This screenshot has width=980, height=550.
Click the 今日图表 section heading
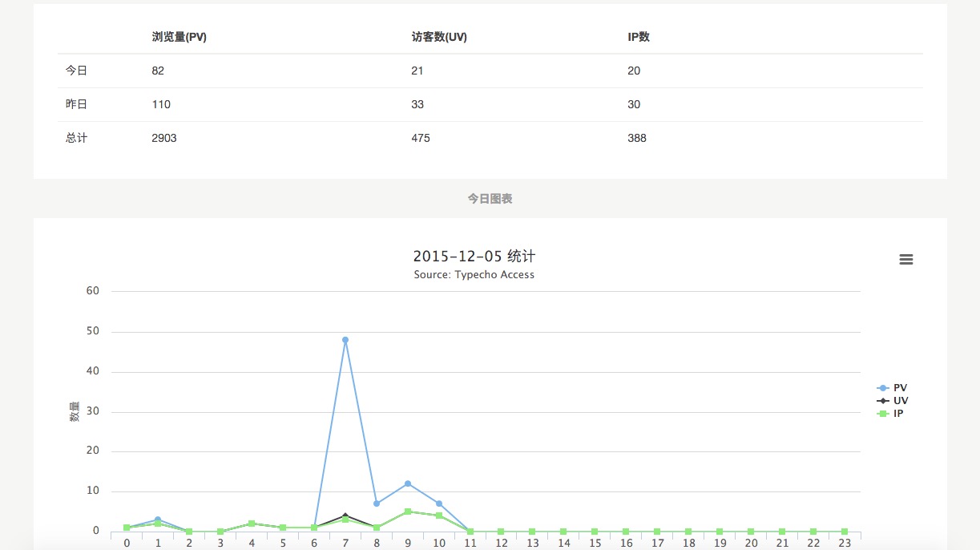pyautogui.click(x=490, y=199)
